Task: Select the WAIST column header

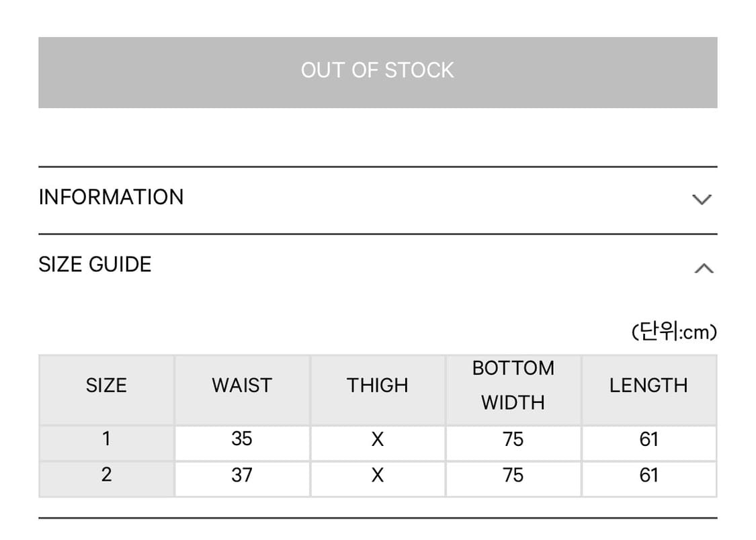Action: click(242, 386)
